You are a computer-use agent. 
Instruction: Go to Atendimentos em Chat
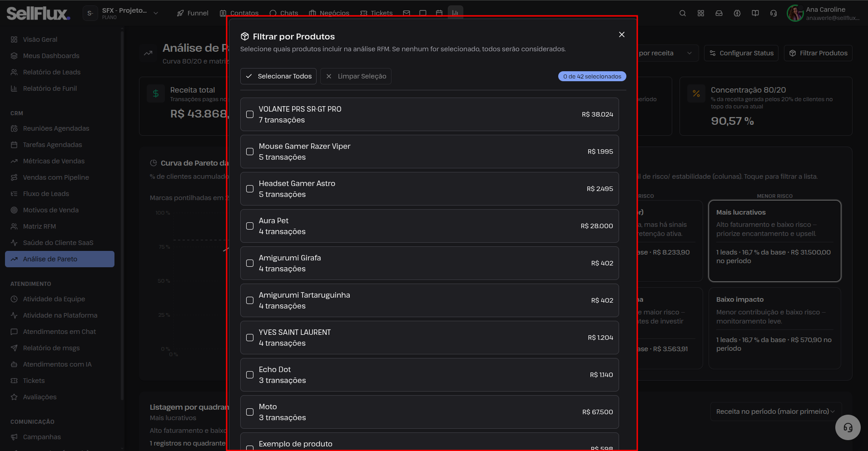[60, 332]
